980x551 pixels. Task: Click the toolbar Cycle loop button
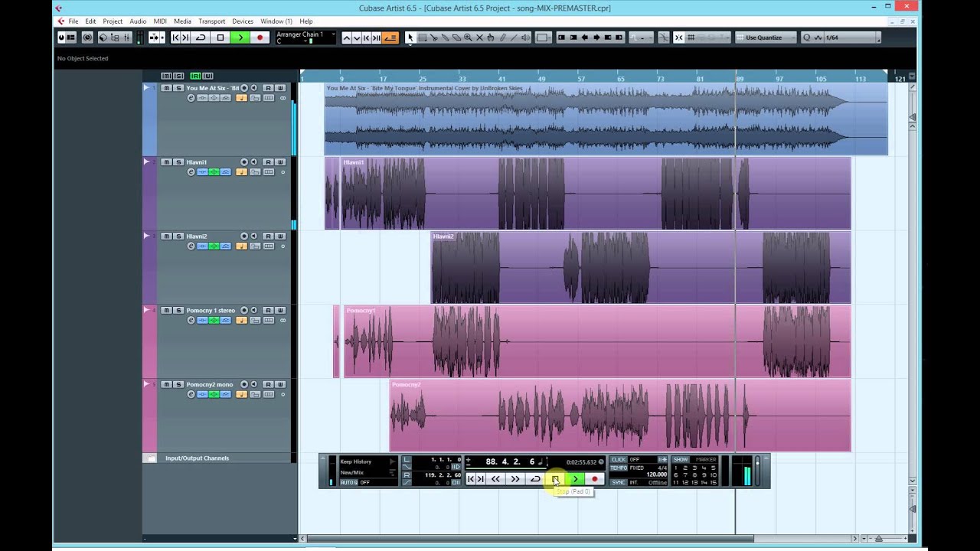201,37
